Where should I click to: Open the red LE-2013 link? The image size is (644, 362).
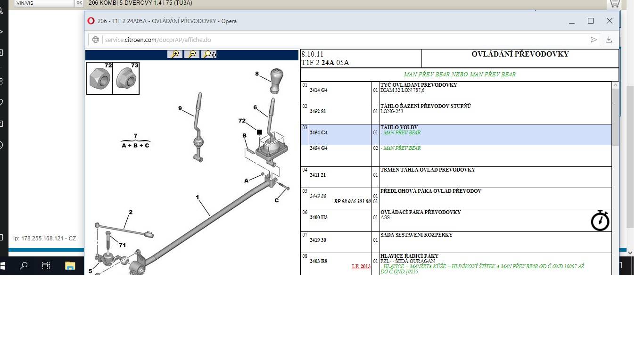click(361, 266)
